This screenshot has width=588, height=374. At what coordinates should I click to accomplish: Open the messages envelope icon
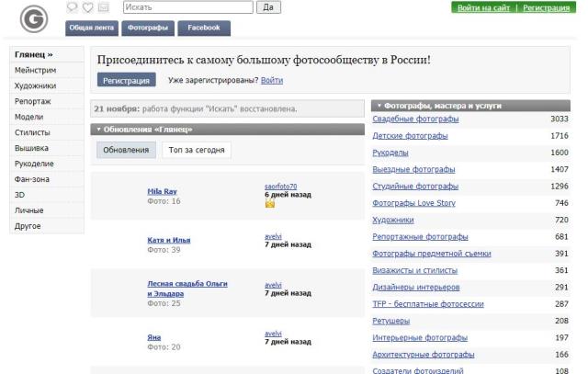(x=103, y=7)
